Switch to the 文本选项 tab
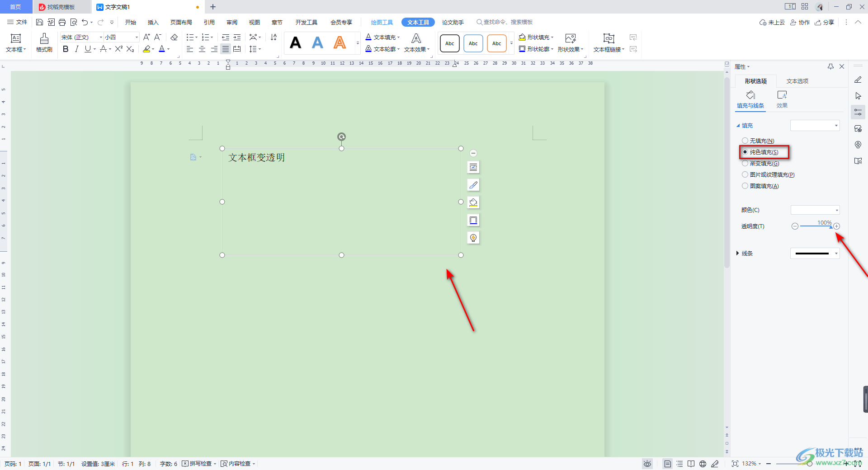Viewport: 868px width, 470px height. 797,81
